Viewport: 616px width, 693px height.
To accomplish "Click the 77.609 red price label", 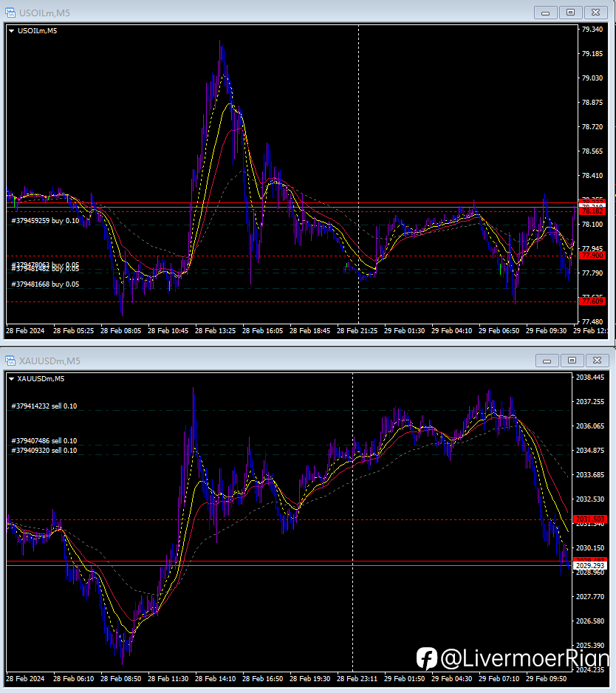I will tap(592, 301).
